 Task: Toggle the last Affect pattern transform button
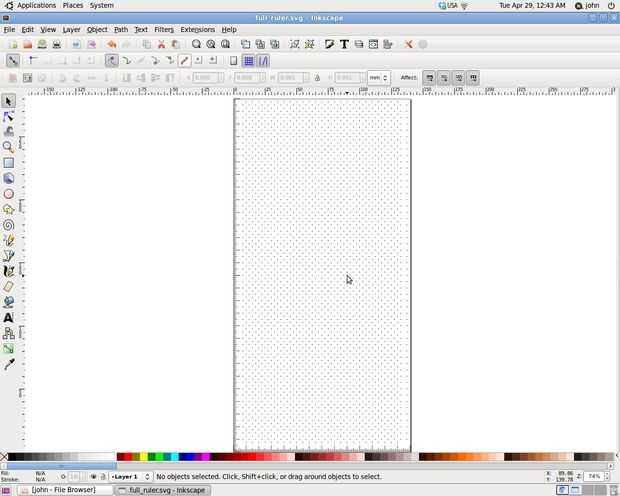pos(473,78)
